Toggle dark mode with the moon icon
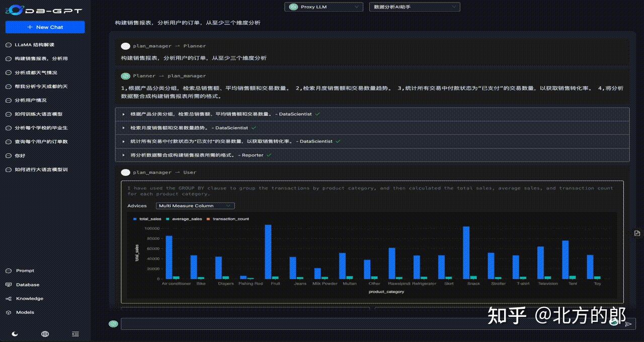 pos(14,333)
